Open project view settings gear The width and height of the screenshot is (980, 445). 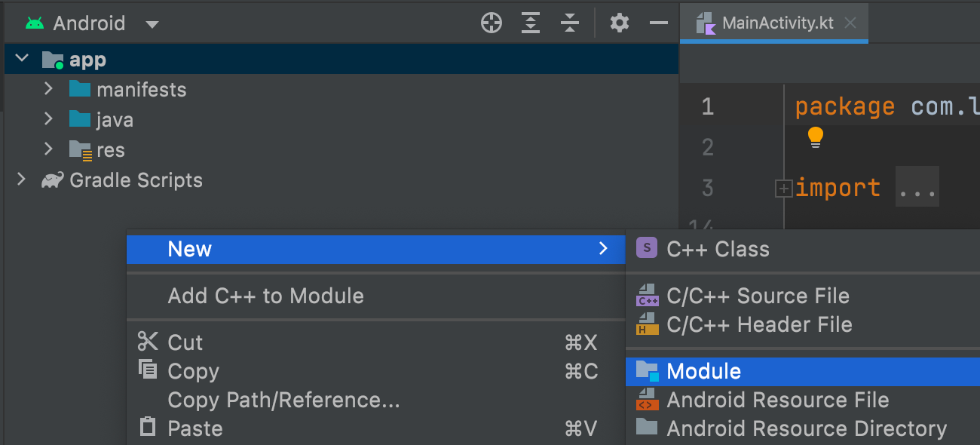click(620, 23)
